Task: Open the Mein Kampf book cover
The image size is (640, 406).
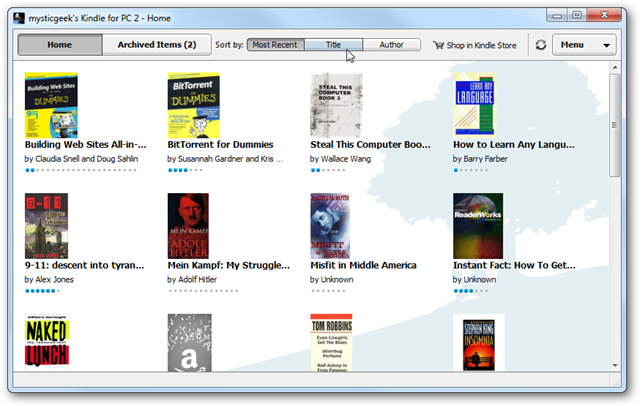Action: [188, 226]
